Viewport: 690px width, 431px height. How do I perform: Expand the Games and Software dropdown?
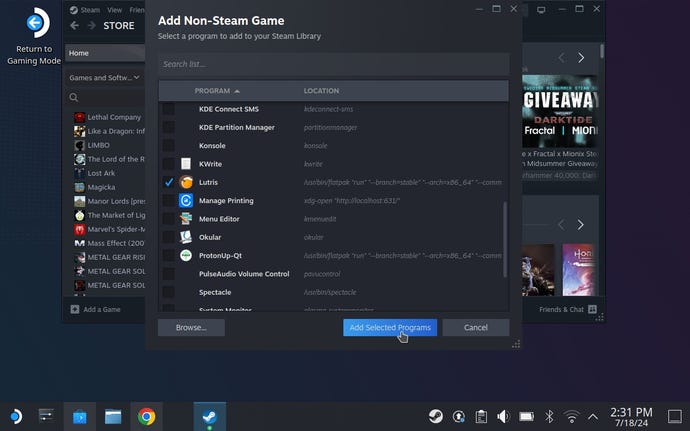(105, 77)
